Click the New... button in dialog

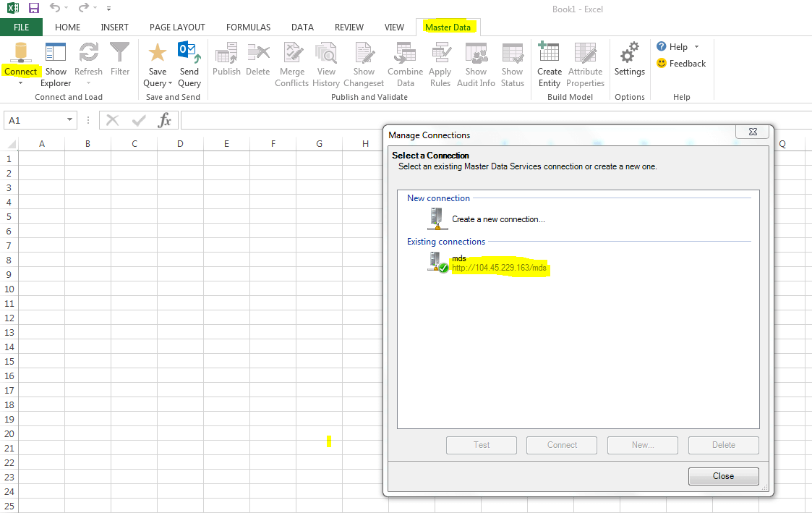click(643, 445)
